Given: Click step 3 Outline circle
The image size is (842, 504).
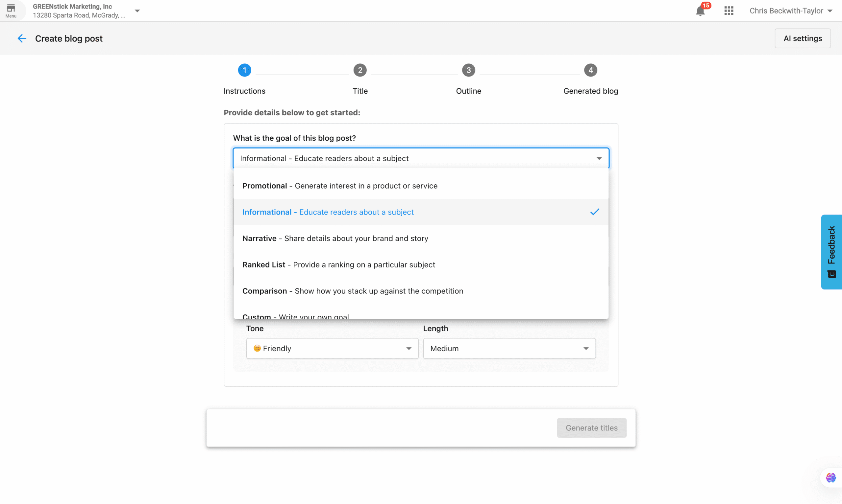Looking at the screenshot, I should coord(468,70).
